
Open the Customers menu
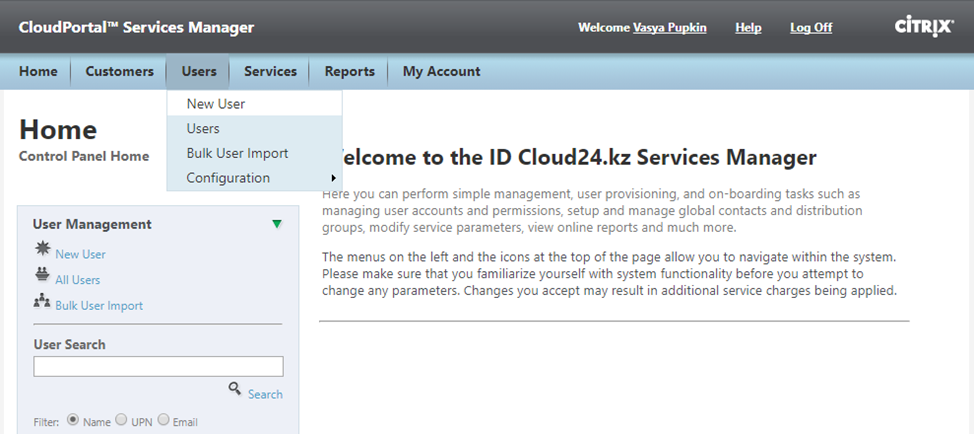[119, 71]
